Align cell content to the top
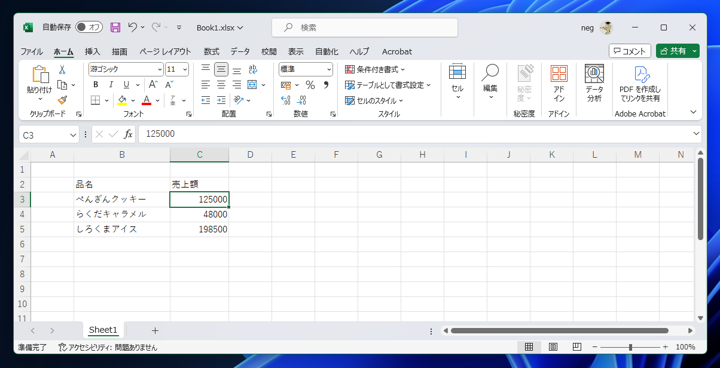720x368 pixels. coord(206,69)
